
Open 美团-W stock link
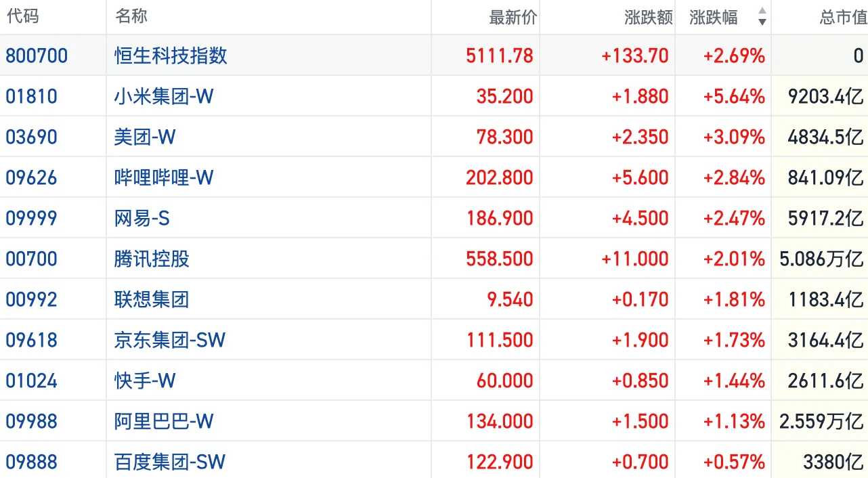[145, 137]
